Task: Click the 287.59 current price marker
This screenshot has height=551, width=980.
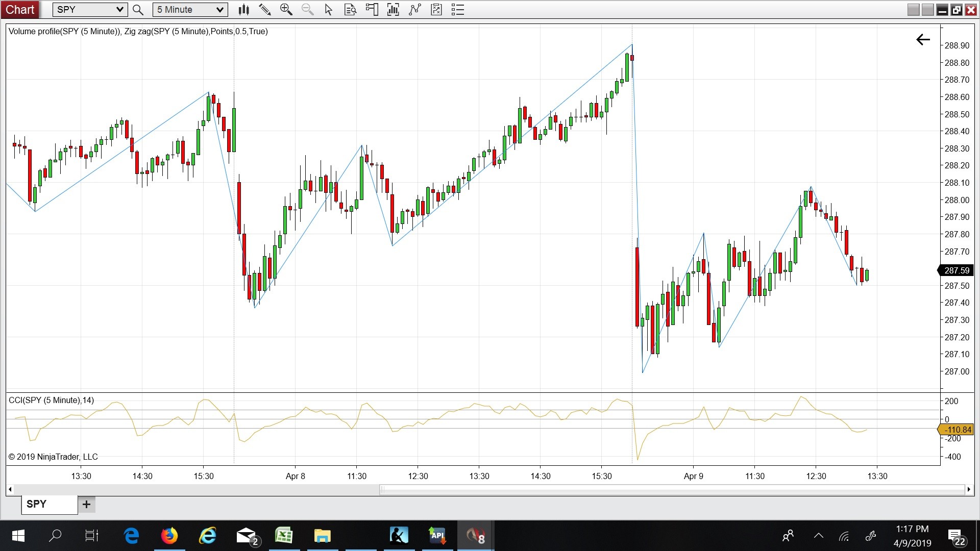Action: pos(956,270)
